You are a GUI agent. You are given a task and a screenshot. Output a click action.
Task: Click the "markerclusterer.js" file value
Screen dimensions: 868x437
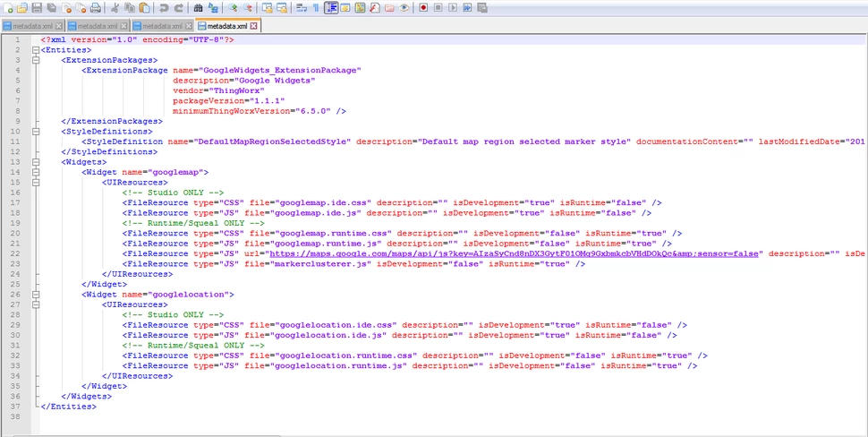(321, 263)
